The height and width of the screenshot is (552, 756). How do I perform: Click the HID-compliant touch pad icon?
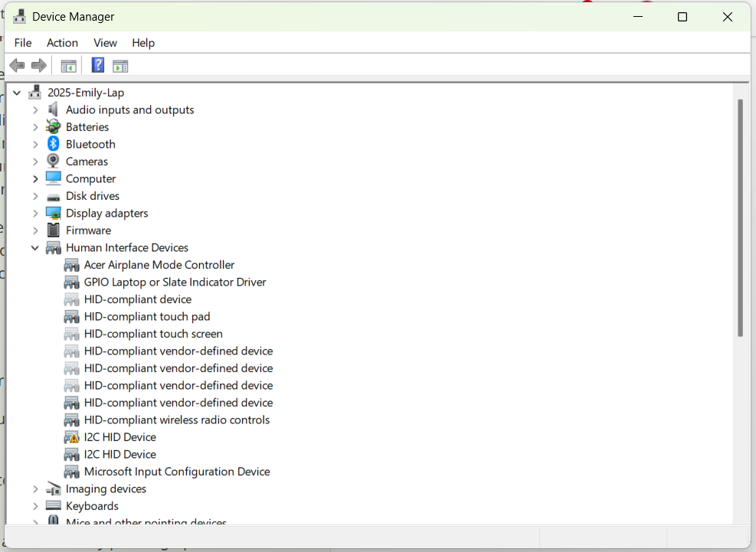(71, 317)
